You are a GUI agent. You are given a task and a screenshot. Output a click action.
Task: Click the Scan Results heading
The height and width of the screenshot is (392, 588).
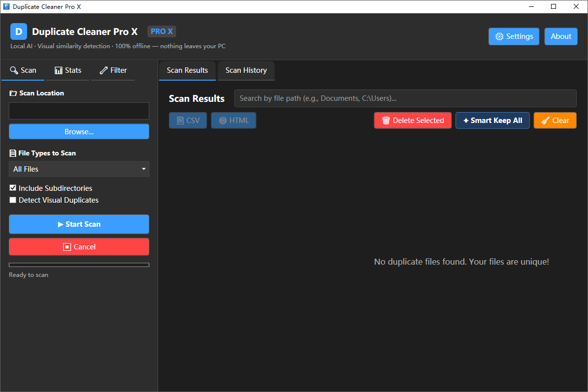196,98
